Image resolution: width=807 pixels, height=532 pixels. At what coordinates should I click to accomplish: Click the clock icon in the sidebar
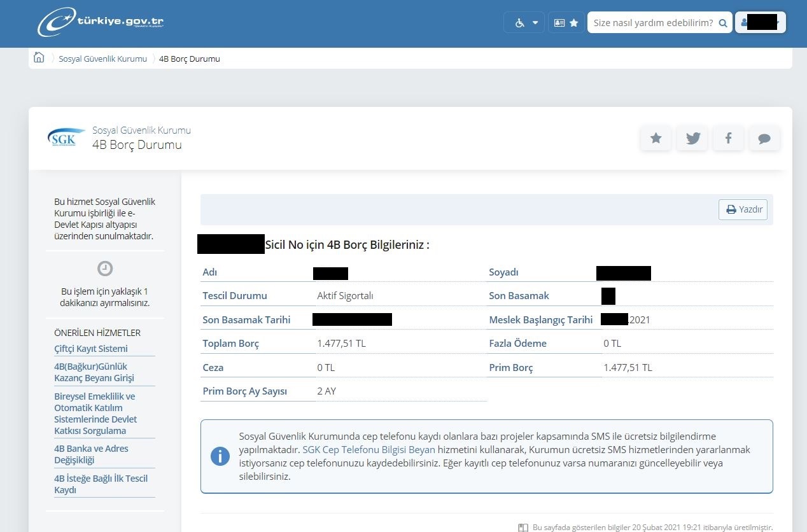[105, 269]
